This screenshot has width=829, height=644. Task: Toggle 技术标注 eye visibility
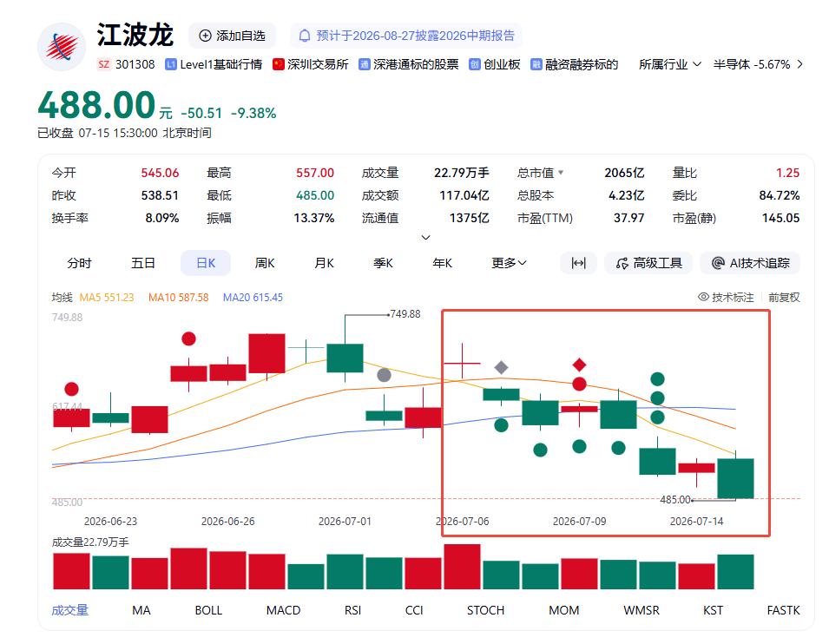tap(704, 297)
